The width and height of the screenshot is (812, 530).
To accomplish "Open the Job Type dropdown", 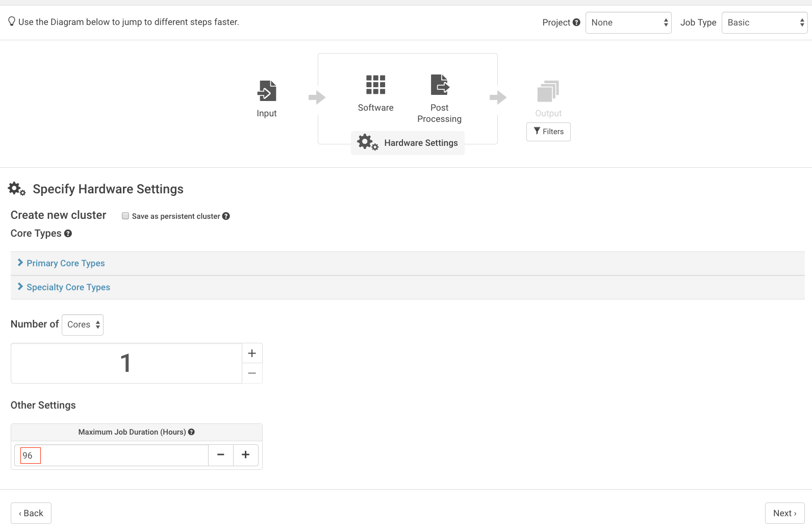I will [x=764, y=22].
